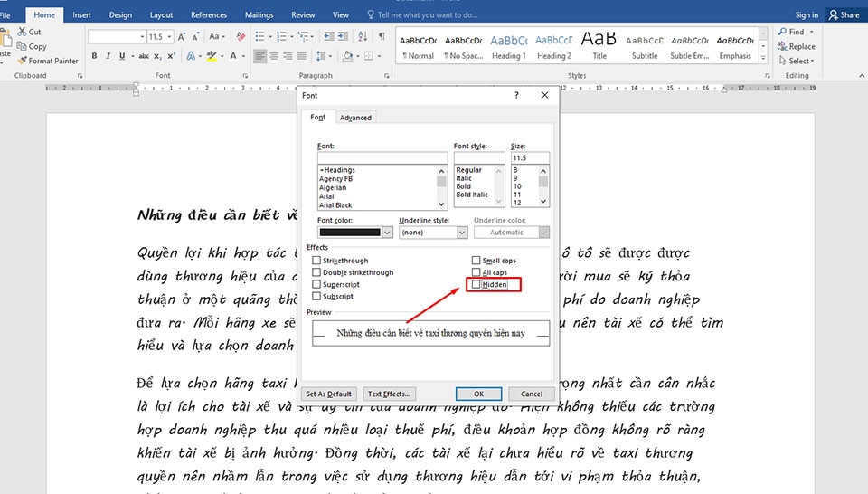This screenshot has height=494, width=868.
Task: Select Arial Black in the font list
Action: click(335, 205)
